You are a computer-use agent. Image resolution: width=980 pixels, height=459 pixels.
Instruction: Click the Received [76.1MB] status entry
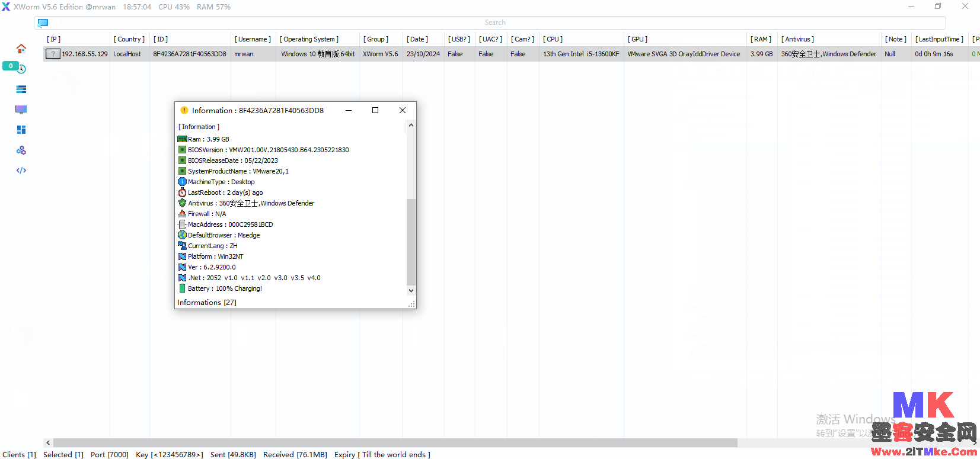295,455
